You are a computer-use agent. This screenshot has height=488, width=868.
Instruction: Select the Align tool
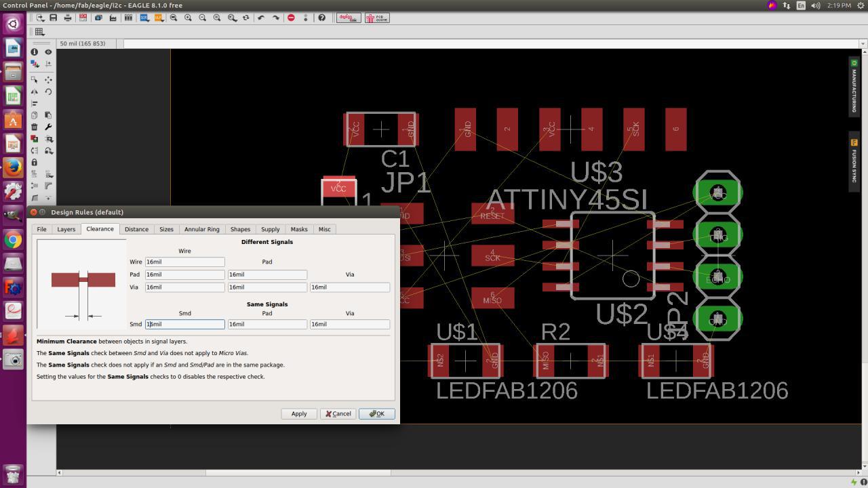(x=35, y=103)
